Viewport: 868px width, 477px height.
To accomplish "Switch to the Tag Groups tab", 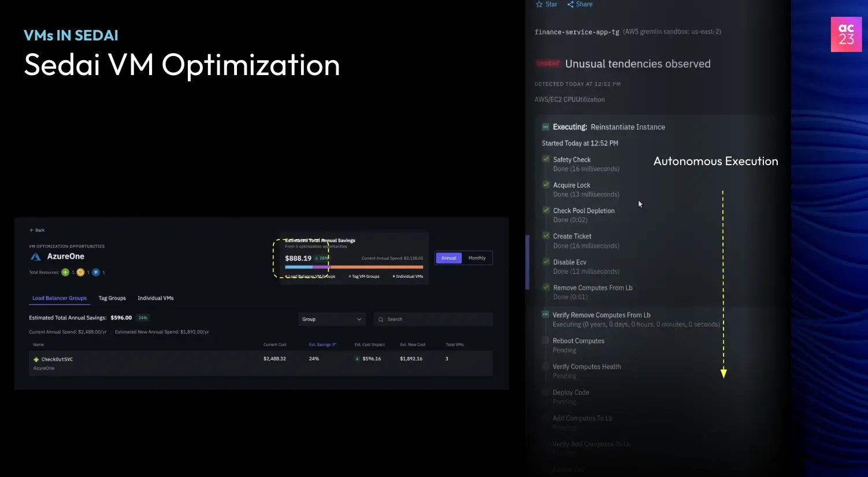I will click(112, 298).
